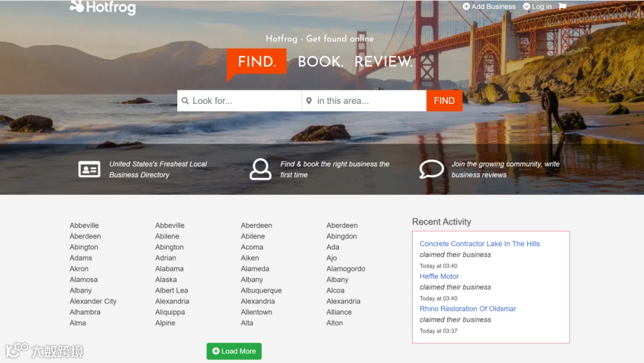Click the Load More button
This screenshot has width=644, height=363.
pyautogui.click(x=234, y=351)
